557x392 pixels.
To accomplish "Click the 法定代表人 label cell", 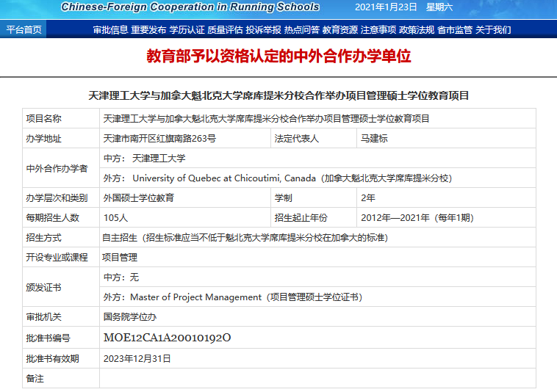I will (314, 138).
